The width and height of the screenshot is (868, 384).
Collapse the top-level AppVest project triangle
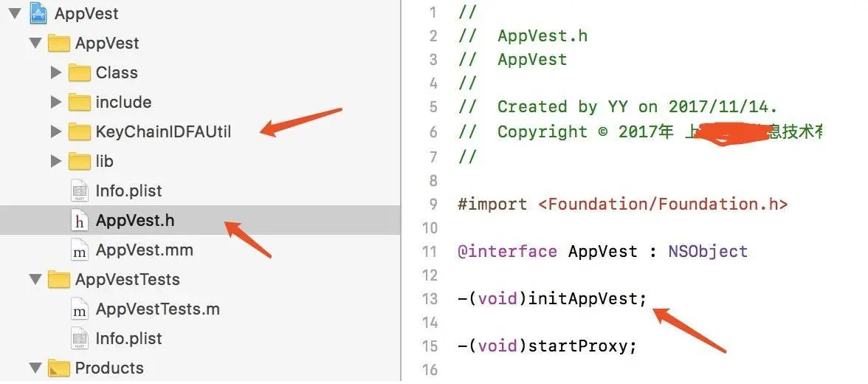(x=15, y=13)
